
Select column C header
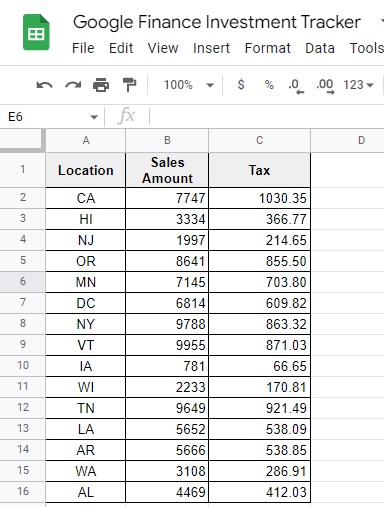point(259,140)
